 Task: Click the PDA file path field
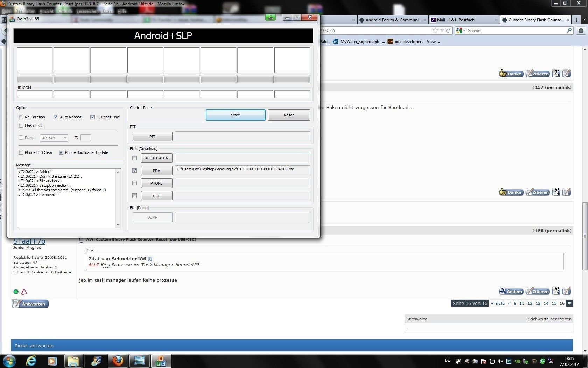242,170
